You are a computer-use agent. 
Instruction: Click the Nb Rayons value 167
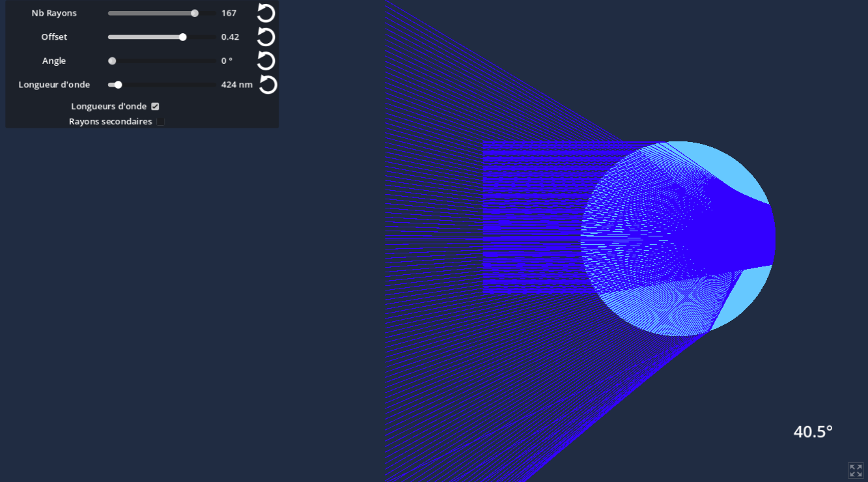[229, 13]
